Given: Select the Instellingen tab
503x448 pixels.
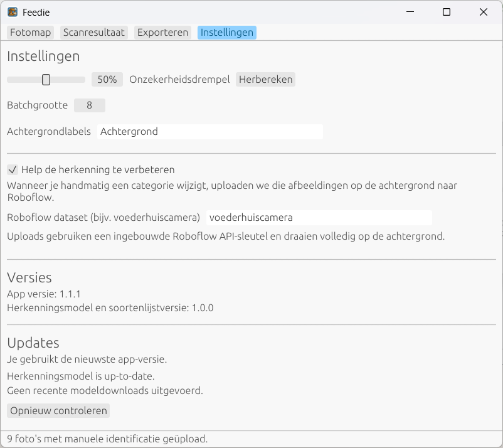Looking at the screenshot, I should [226, 33].
